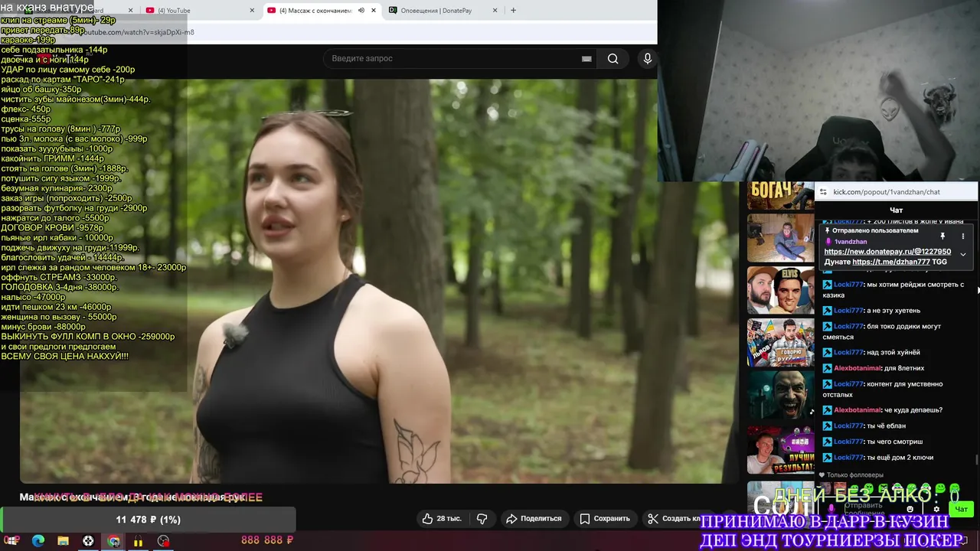This screenshot has height=551, width=980.
Task: Click Alexbotanimal on 'че куда депаешь?' message
Action: click(x=857, y=410)
